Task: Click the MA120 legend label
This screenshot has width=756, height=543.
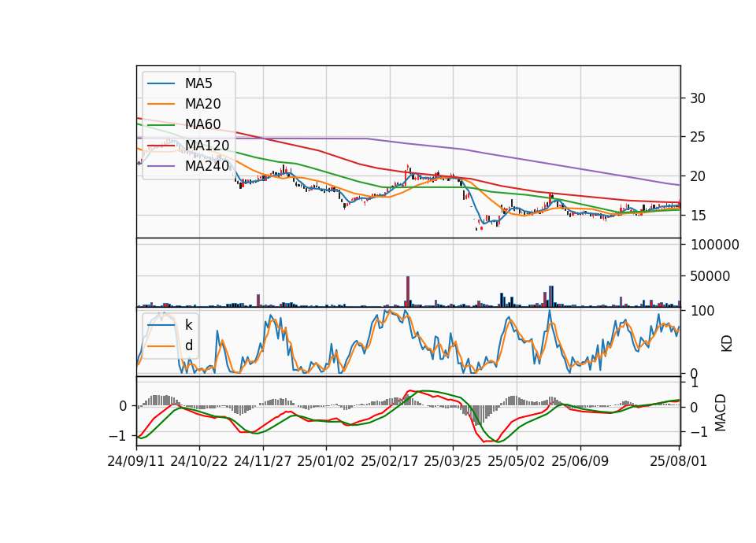Action: click(207, 145)
